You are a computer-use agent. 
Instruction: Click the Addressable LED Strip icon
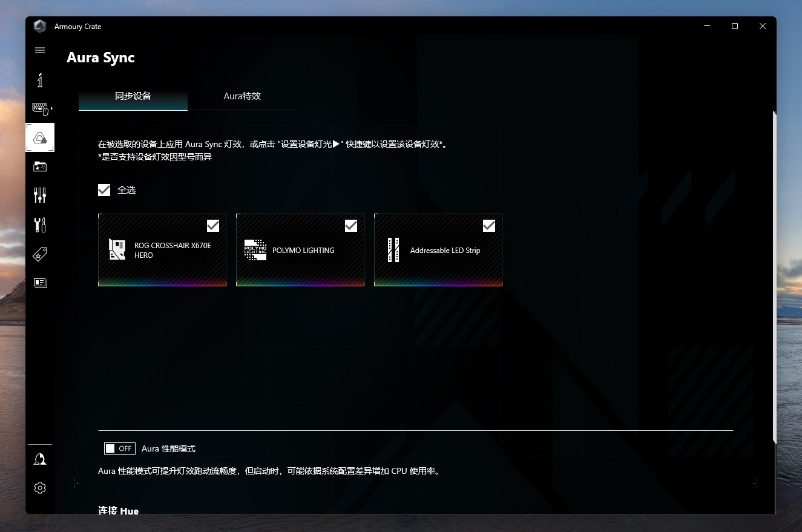[393, 250]
